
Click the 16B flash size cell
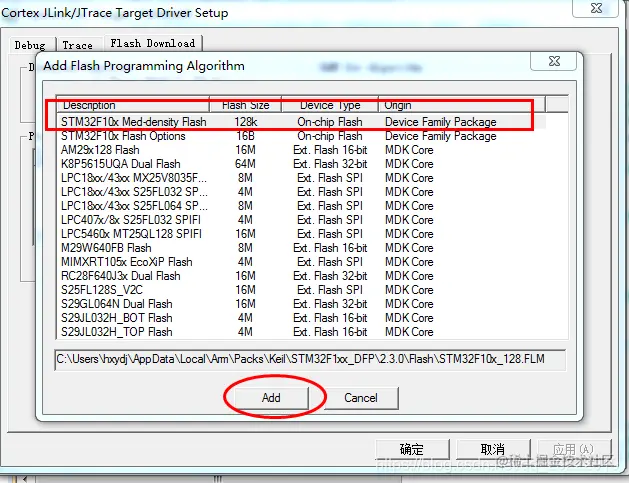tap(246, 136)
